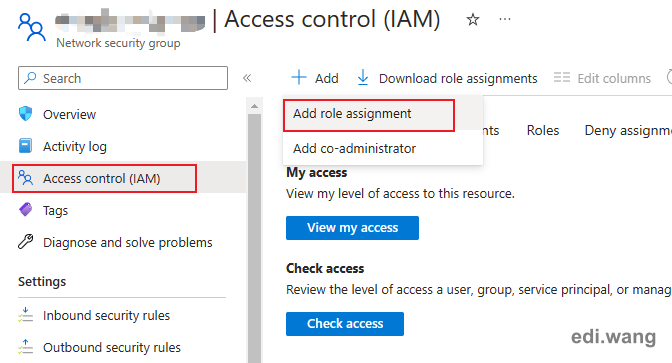672x363 pixels.
Task: Click the sidebar scrollbar up arrow
Action: pyautogui.click(x=255, y=106)
